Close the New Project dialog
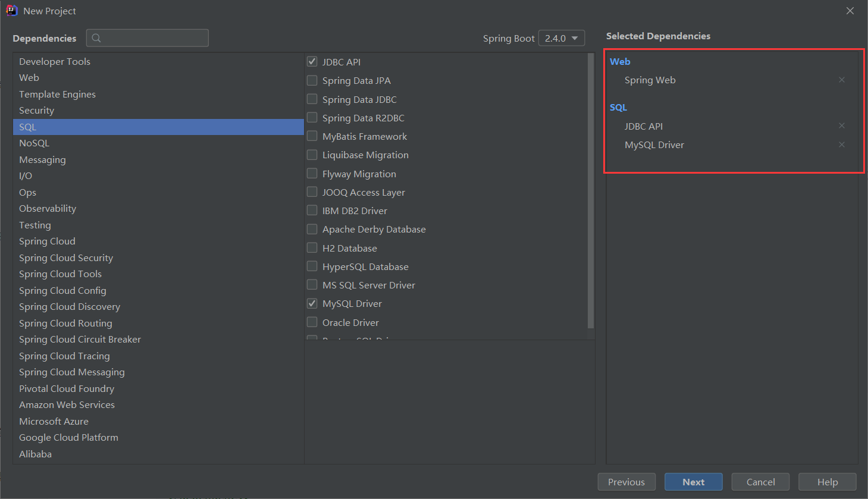Screen dimensions: 868x499 pos(850,11)
